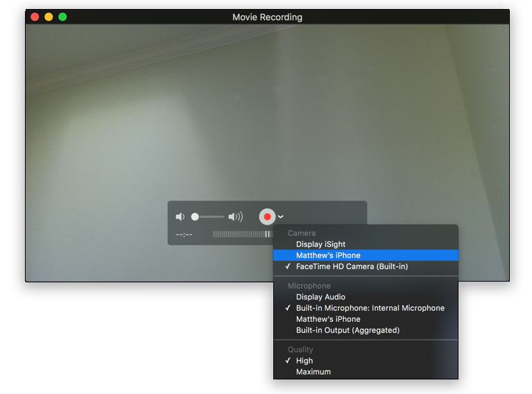Close the Movie Recording window
This screenshot has height=394, width=532.
(x=35, y=17)
